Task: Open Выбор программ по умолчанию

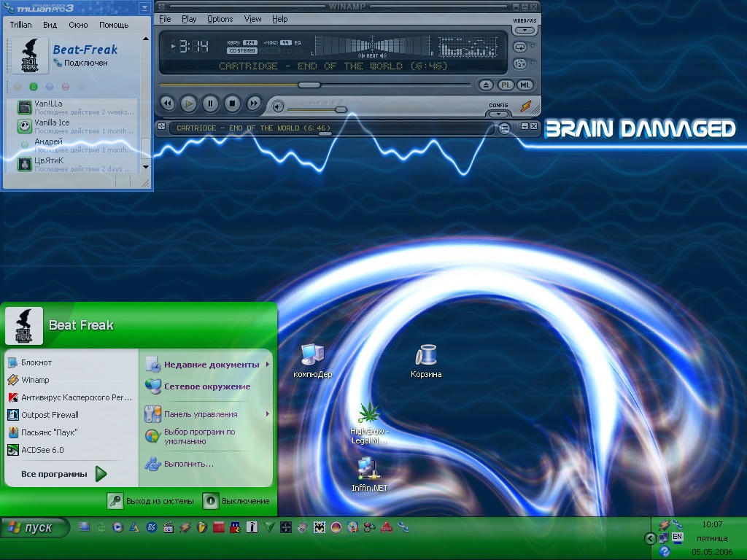Action: [x=207, y=437]
